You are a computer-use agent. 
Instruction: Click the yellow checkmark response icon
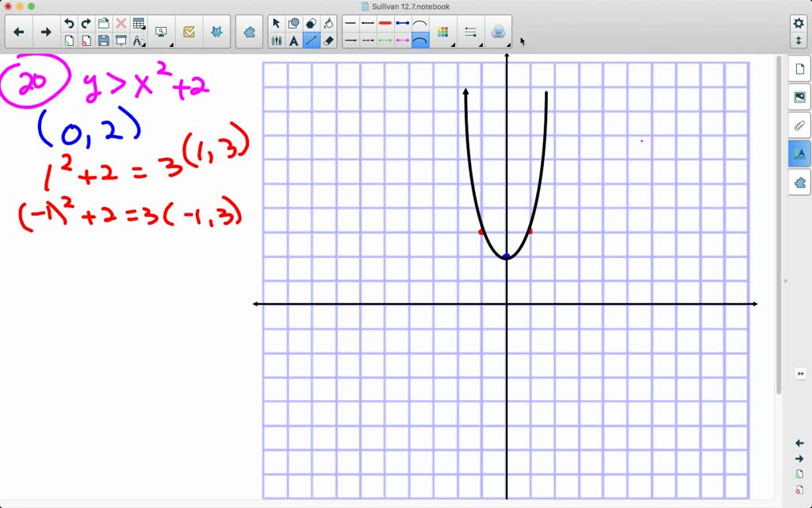(x=189, y=32)
